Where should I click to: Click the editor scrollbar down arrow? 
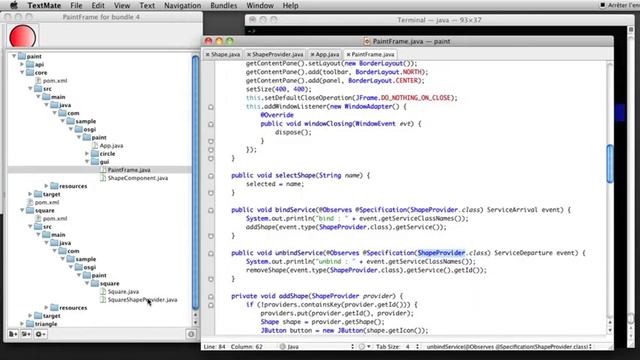tap(610, 329)
